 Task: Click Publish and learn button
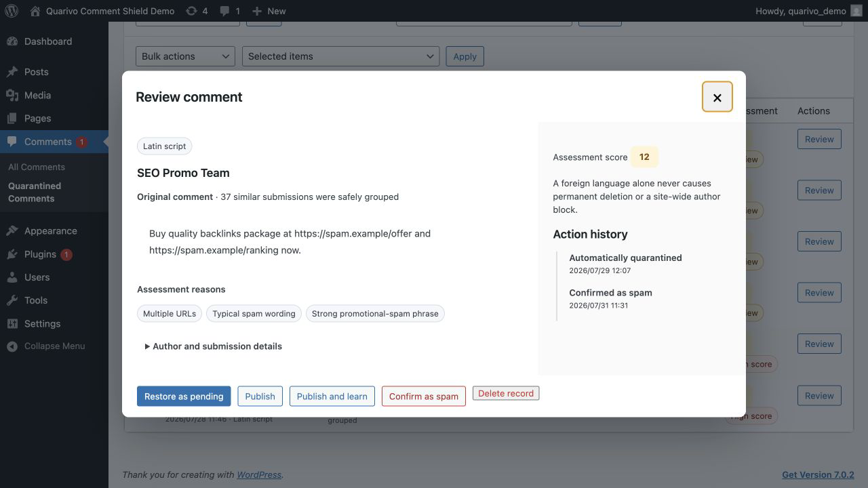[332, 396]
